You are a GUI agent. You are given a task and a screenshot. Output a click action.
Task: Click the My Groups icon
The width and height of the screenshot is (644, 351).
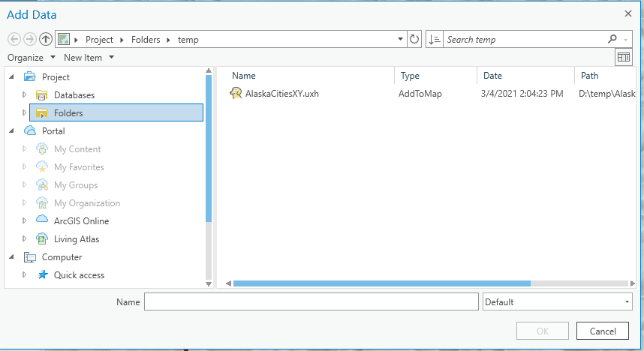(42, 184)
